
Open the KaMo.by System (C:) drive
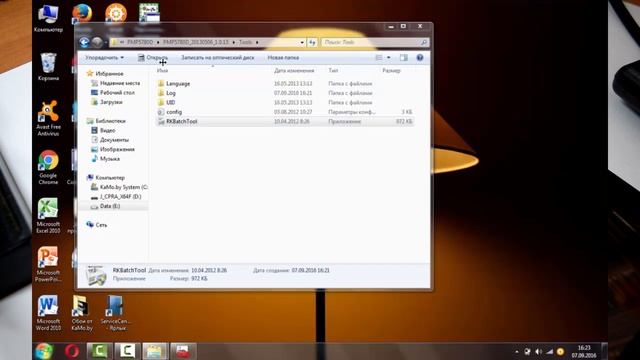coord(124,187)
